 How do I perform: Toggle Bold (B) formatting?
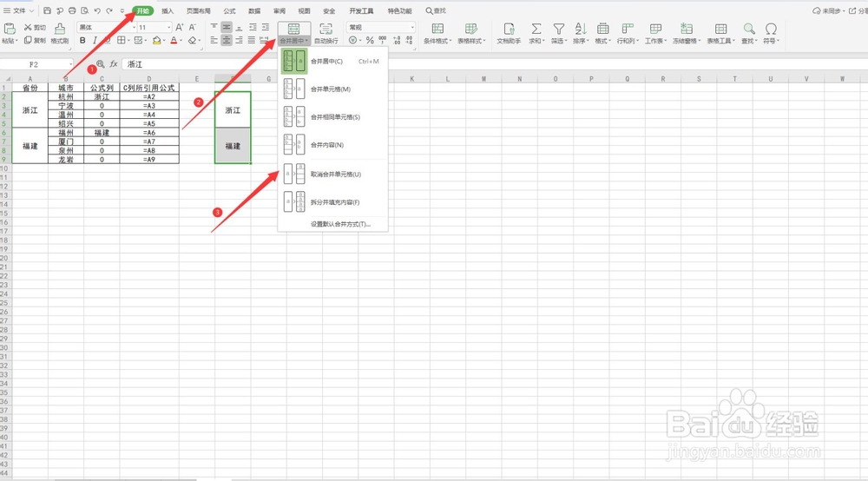pyautogui.click(x=82, y=41)
